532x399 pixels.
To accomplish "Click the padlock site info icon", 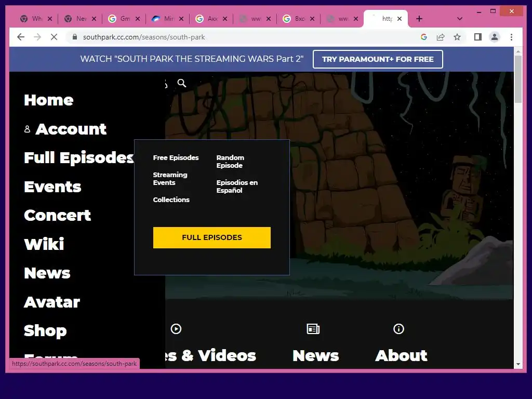I will coord(75,37).
